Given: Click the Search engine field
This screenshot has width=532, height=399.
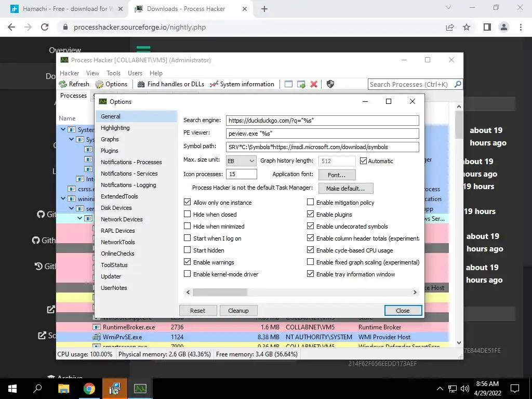Looking at the screenshot, I should pos(322,121).
